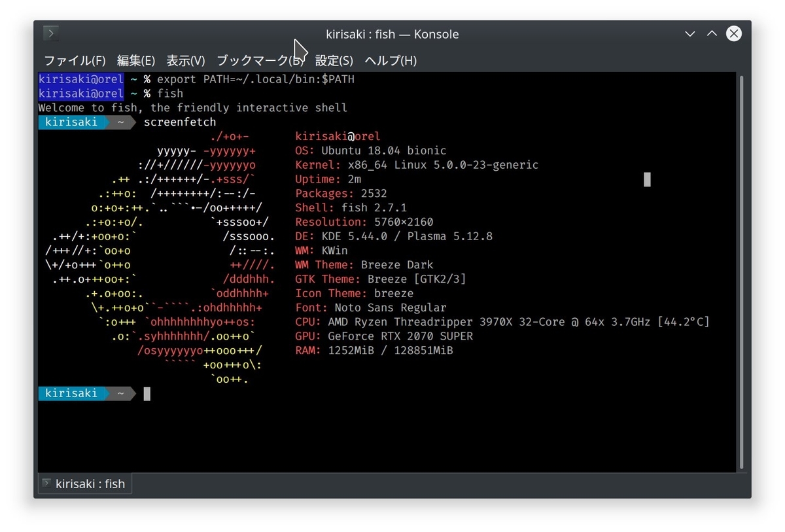
Task: Click the 'Welcome to fish' greeting line
Action: click(x=193, y=108)
